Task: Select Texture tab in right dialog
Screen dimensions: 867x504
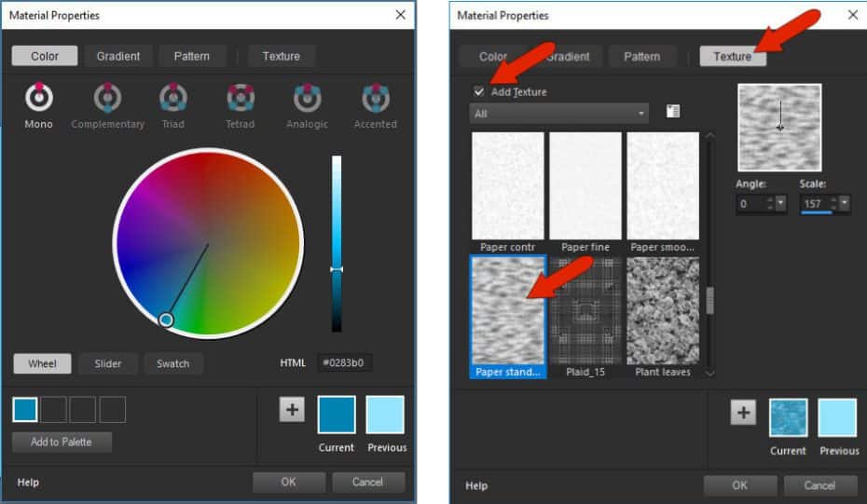Action: click(733, 57)
